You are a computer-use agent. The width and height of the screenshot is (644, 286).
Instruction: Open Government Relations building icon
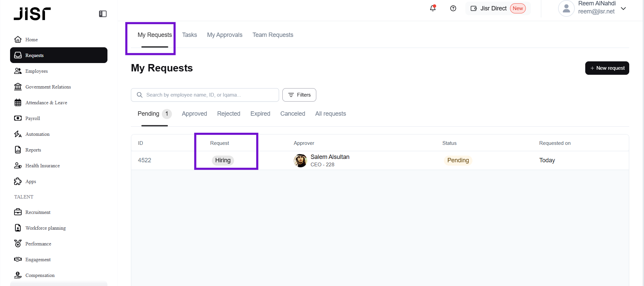point(18,87)
